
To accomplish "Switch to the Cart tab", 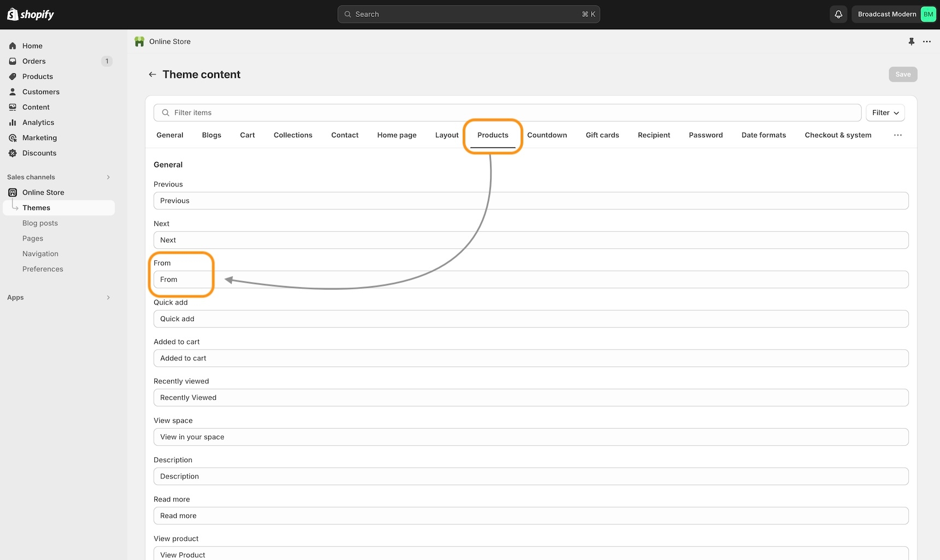I will click(247, 135).
